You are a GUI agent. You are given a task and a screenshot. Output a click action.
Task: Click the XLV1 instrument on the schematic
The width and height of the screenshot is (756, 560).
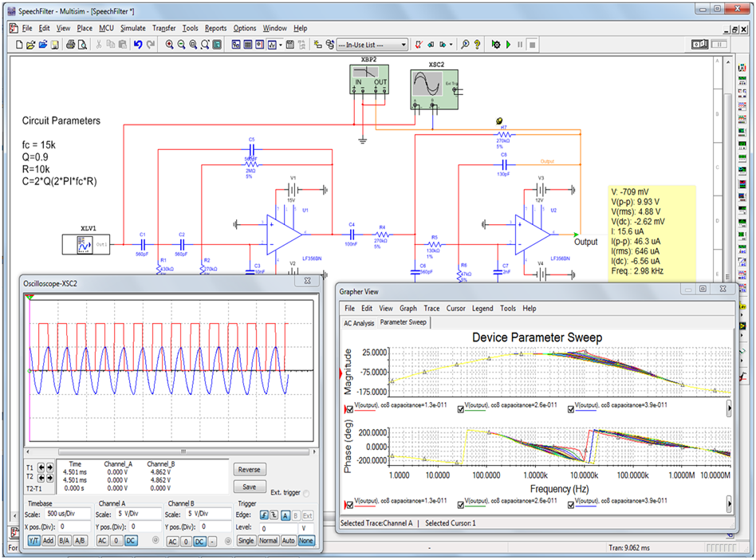[87, 246]
